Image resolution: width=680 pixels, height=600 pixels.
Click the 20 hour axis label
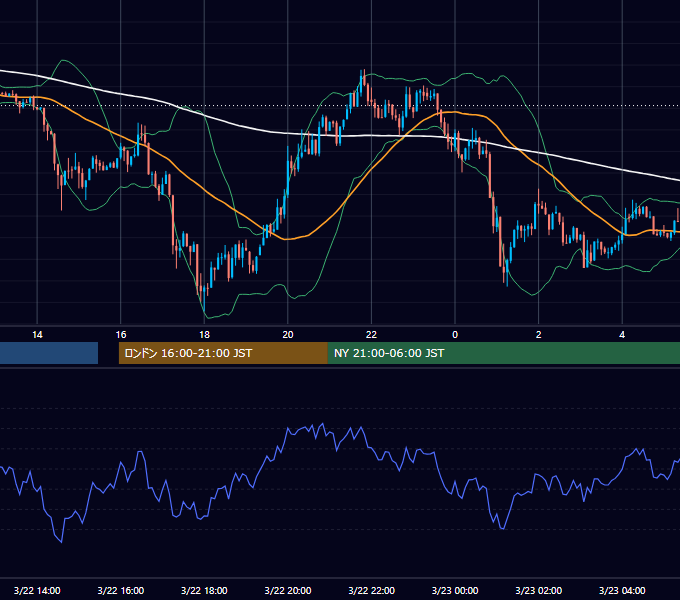[288, 335]
